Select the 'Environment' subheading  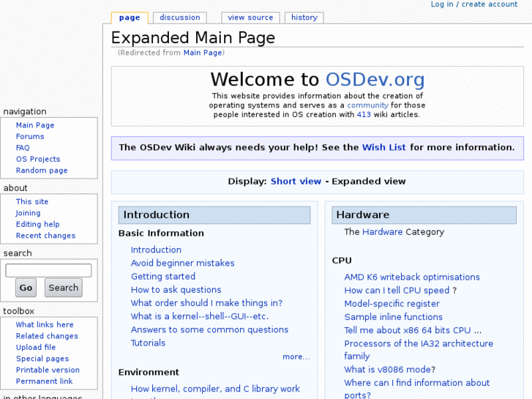[x=149, y=372]
